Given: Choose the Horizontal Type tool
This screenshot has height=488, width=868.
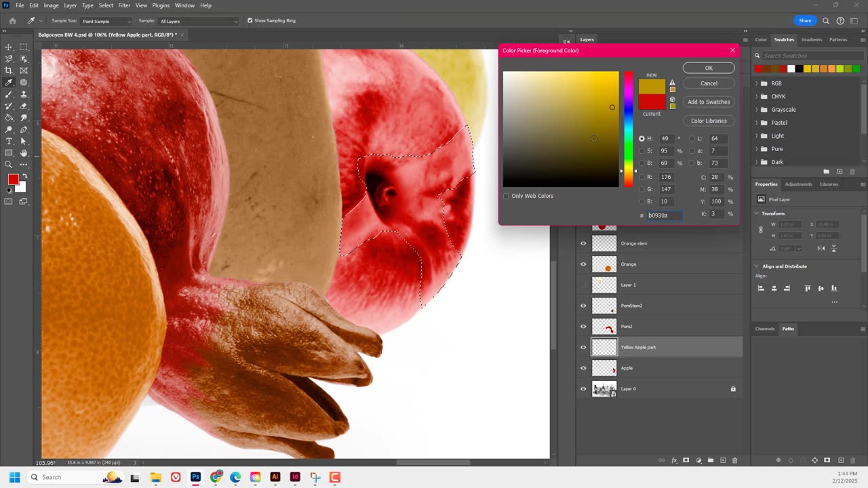Looking at the screenshot, I should point(9,141).
